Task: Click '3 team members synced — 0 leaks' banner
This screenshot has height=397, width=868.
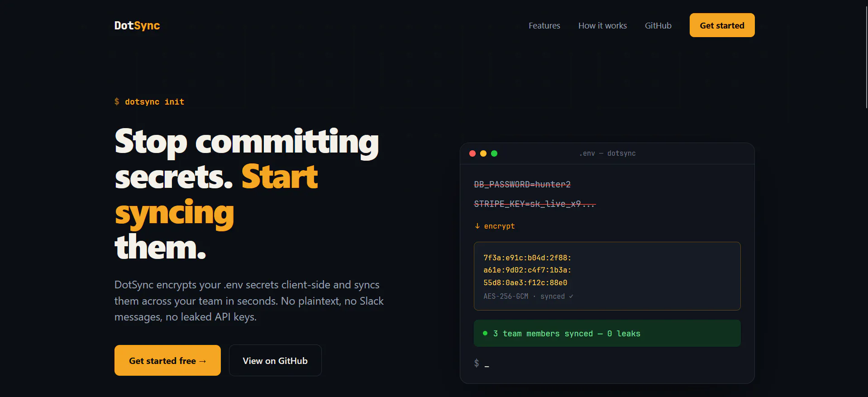Action: pyautogui.click(x=607, y=333)
